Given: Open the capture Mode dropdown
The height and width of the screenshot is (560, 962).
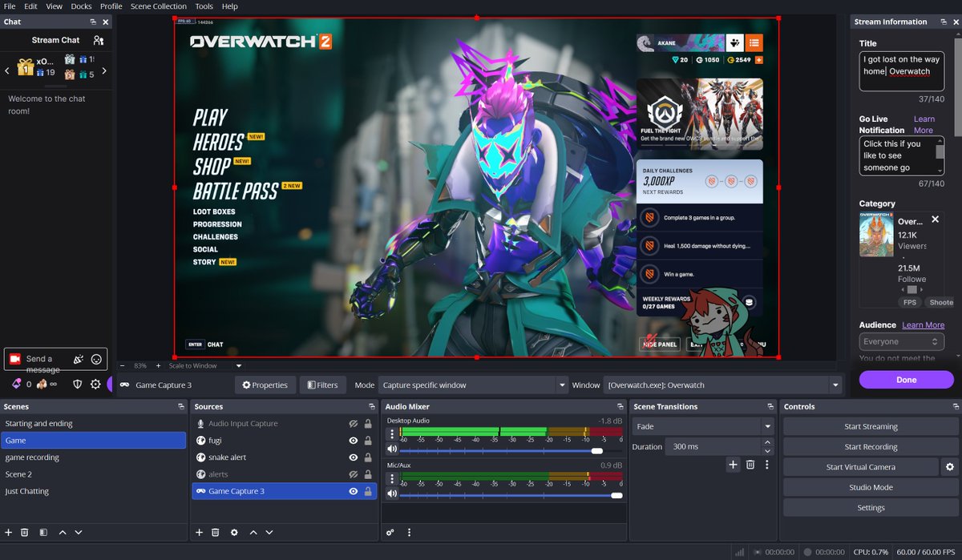Looking at the screenshot, I should (472, 385).
